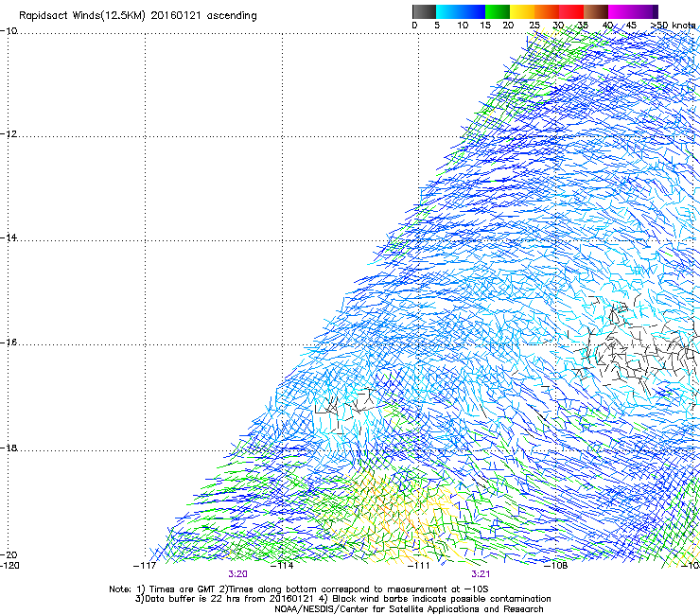Click the legend label "20" under the color bar

[x=508, y=25]
